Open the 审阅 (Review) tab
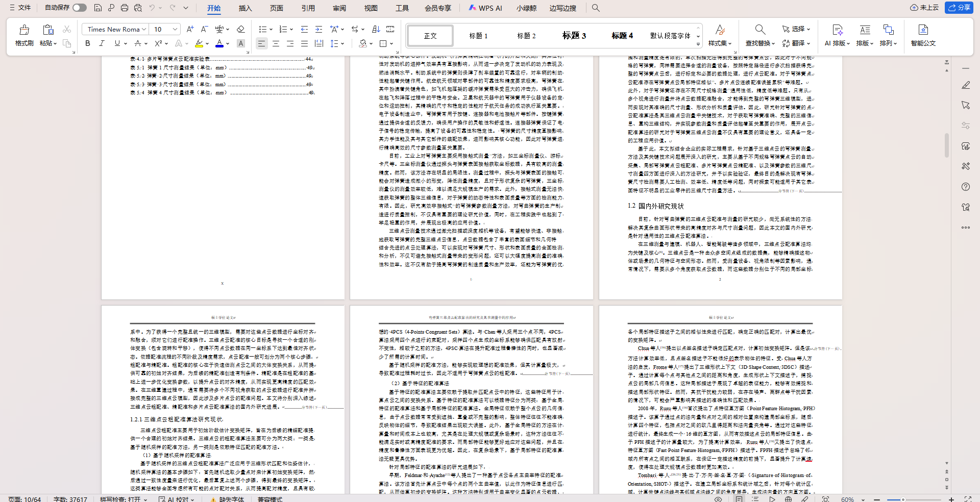The height and width of the screenshot is (502, 980). point(339,8)
